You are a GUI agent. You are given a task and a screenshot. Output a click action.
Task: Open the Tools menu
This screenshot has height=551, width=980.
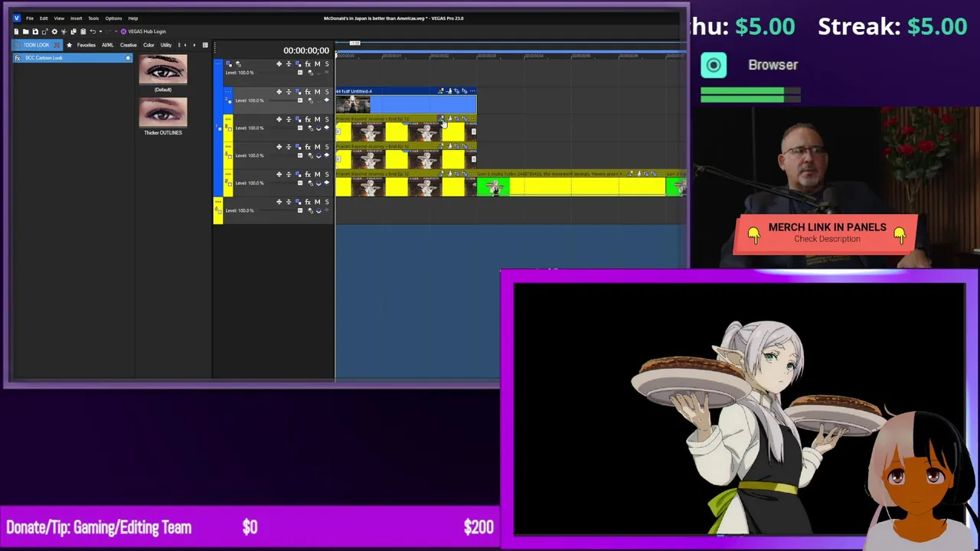tap(93, 18)
